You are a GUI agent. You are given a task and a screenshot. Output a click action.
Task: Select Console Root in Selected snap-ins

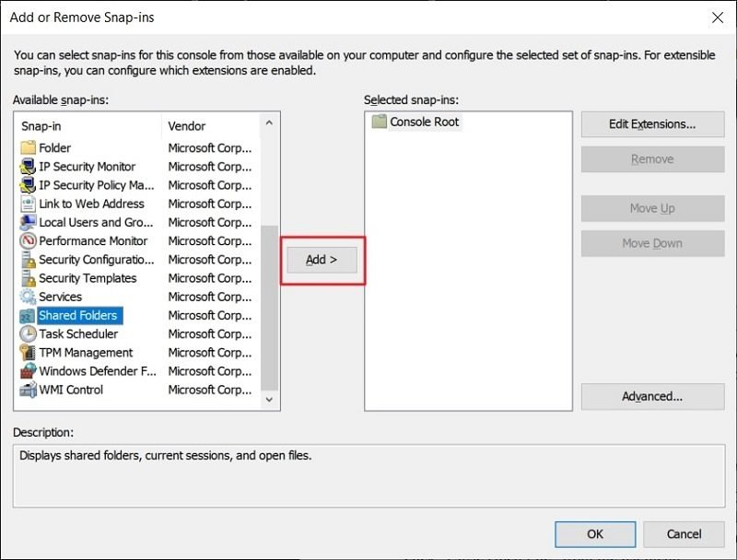pos(424,122)
